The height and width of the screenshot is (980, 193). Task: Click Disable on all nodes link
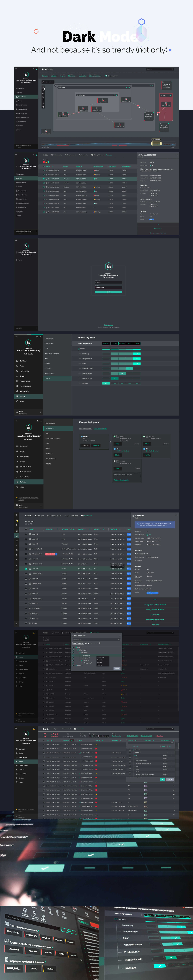tap(101, 429)
